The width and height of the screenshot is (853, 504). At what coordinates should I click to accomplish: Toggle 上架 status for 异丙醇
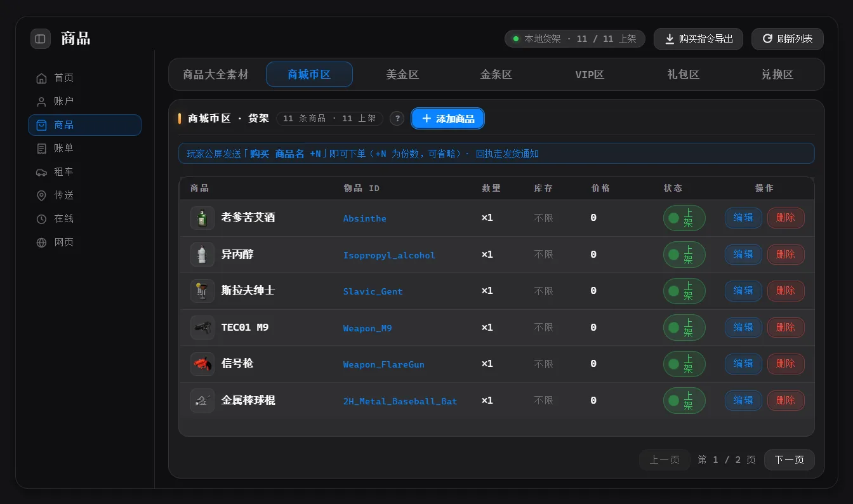pyautogui.click(x=684, y=255)
